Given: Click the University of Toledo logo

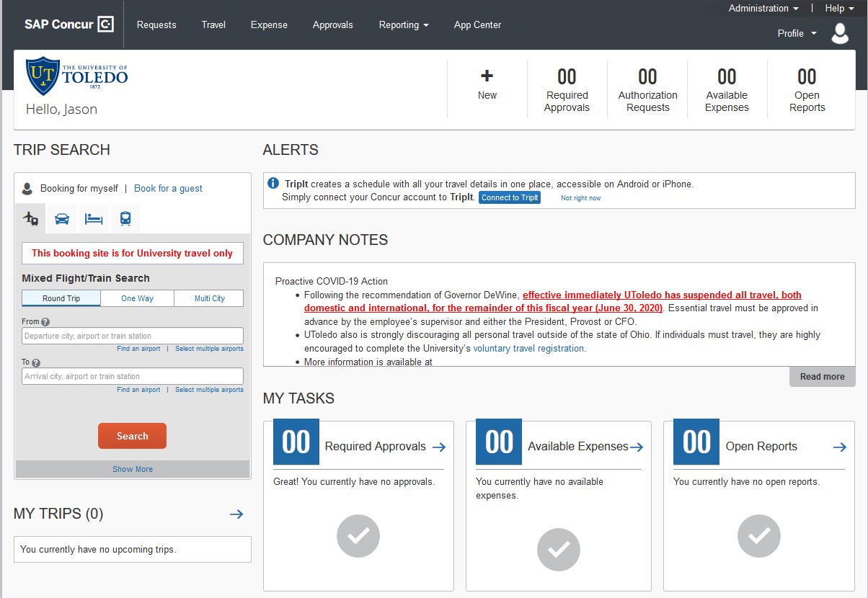Looking at the screenshot, I should tap(76, 76).
